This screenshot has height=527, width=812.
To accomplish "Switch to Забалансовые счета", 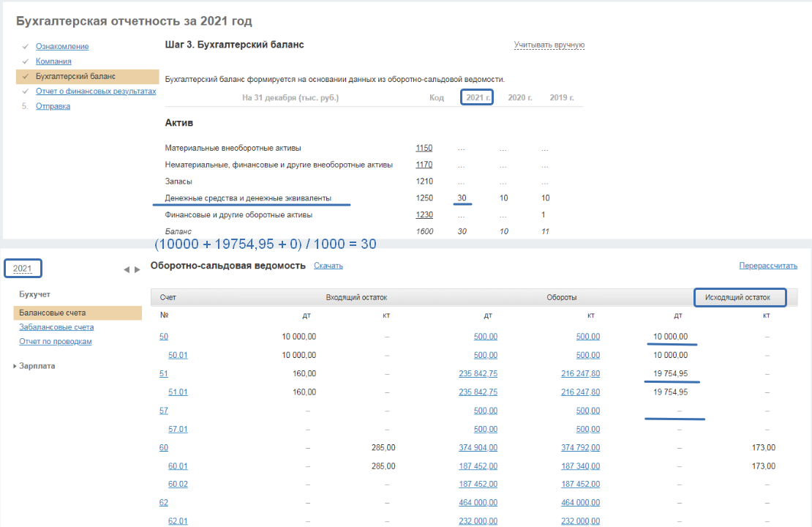I will point(56,327).
